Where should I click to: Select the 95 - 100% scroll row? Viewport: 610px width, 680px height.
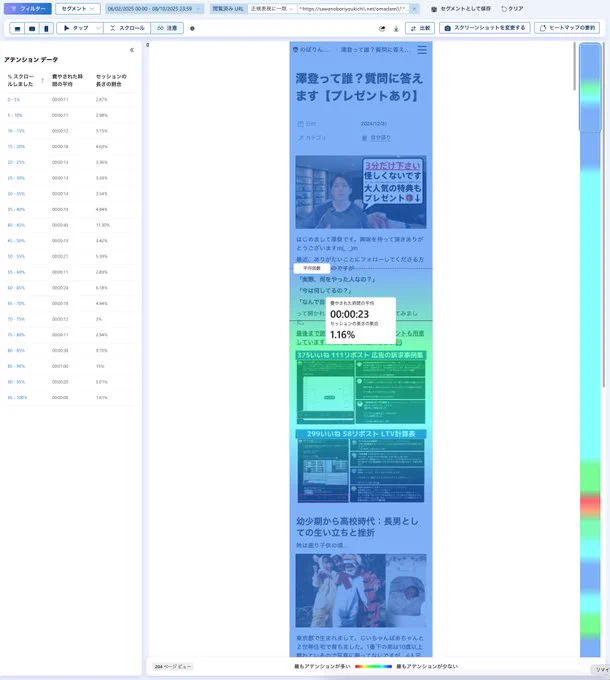69,398
